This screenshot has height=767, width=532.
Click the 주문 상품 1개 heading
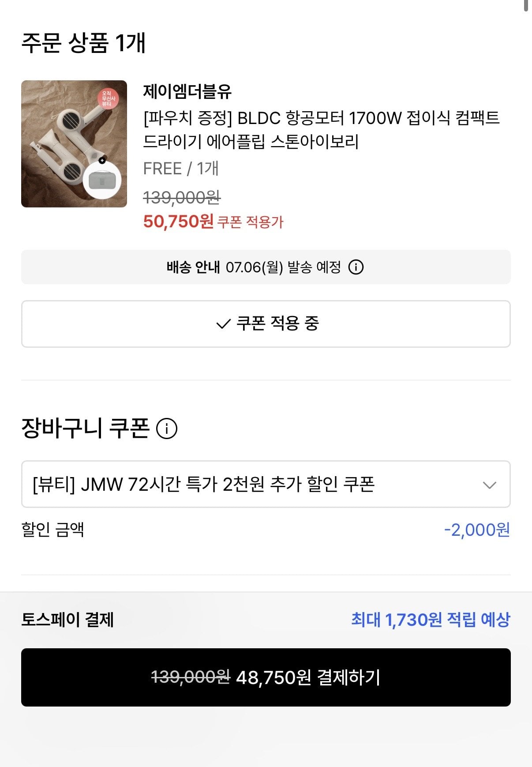[83, 43]
